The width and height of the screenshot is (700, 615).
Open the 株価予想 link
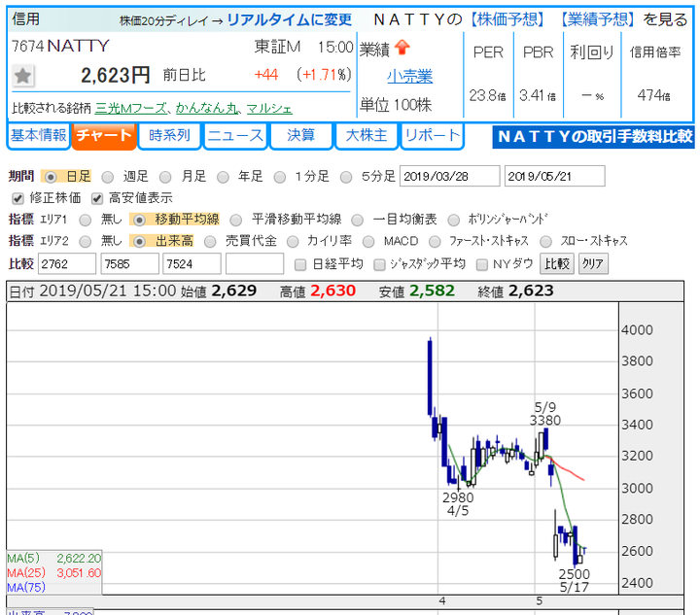[x=508, y=19]
